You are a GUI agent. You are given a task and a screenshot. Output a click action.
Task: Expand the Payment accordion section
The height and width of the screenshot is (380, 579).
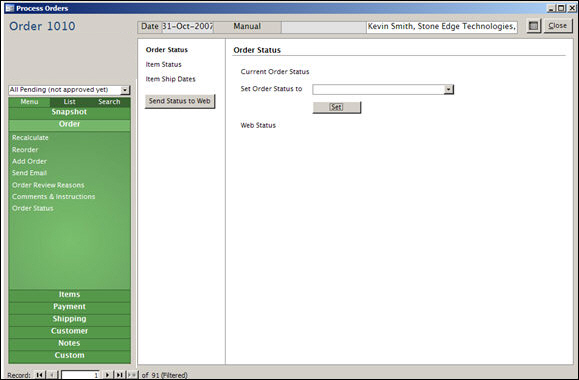(x=69, y=307)
